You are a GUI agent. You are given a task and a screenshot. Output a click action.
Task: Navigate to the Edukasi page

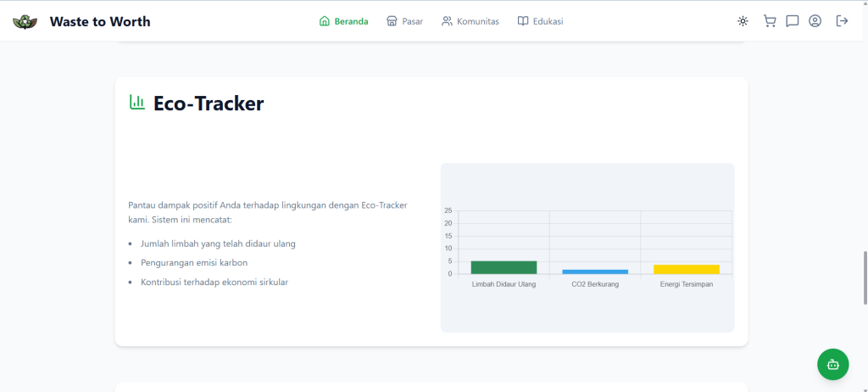click(540, 21)
